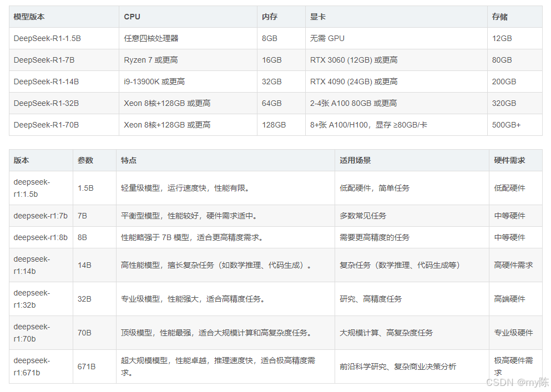Click the '存储' column header

coord(515,17)
